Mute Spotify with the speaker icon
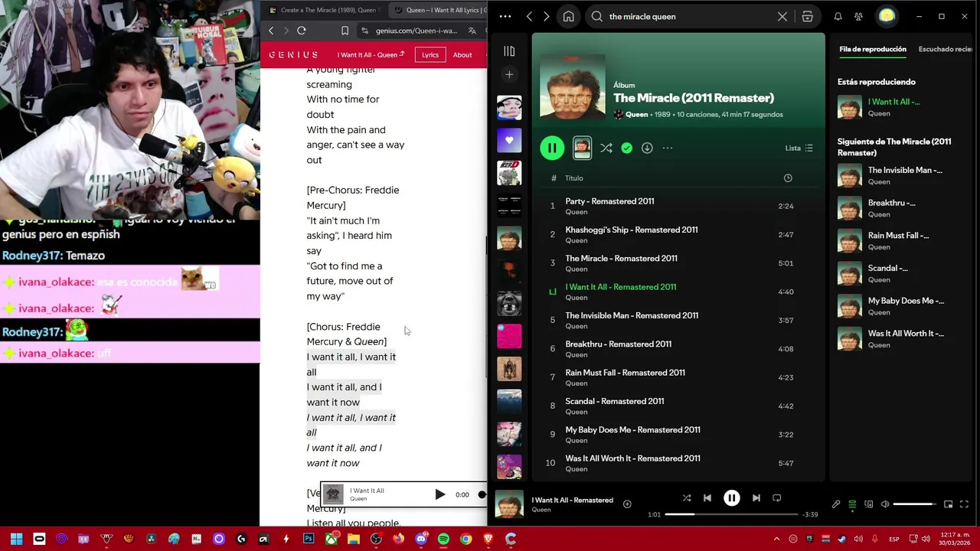 885,504
